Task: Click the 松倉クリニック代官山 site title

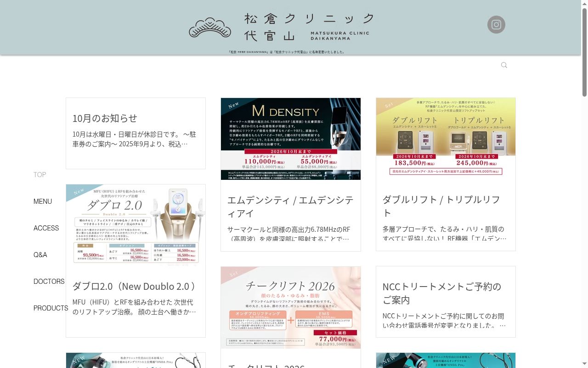Action: [x=310, y=27]
